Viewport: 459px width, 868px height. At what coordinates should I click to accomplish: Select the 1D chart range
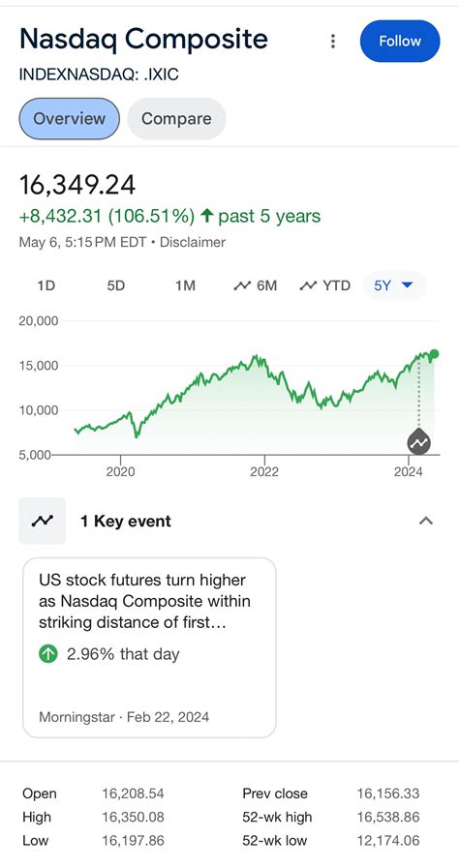46,285
